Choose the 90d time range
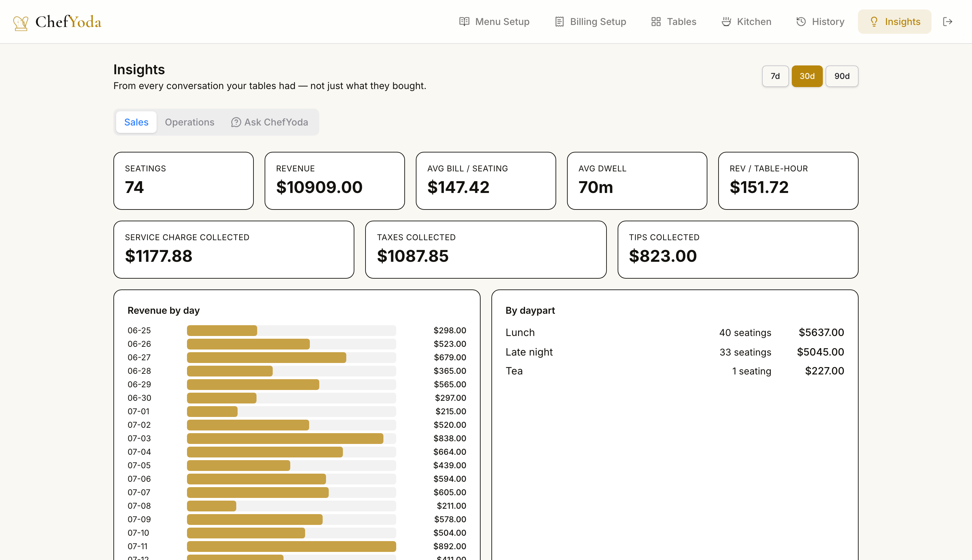The height and width of the screenshot is (560, 972). pyautogui.click(x=841, y=76)
